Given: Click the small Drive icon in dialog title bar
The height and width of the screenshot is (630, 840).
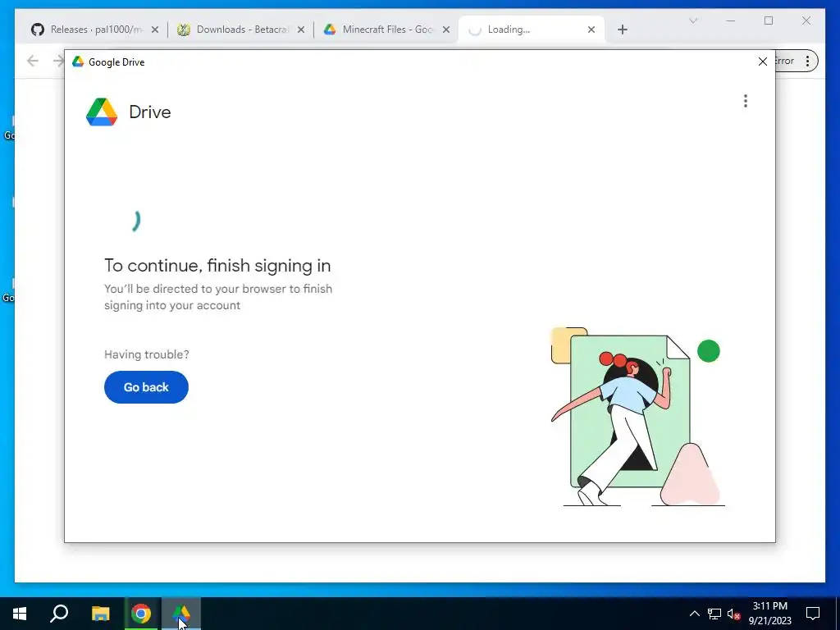Looking at the screenshot, I should [78, 62].
